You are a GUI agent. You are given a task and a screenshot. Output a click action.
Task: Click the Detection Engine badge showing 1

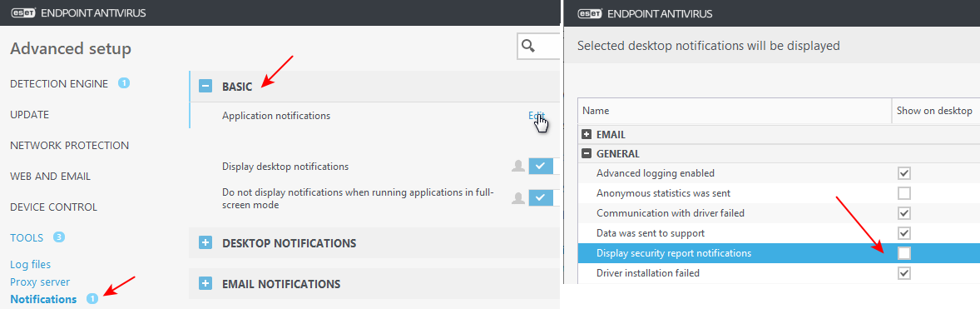[124, 83]
